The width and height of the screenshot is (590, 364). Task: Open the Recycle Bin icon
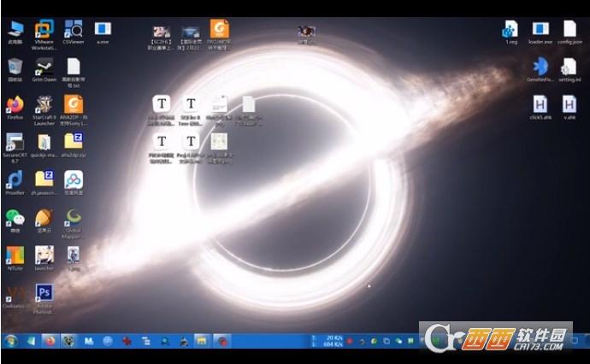[15, 70]
